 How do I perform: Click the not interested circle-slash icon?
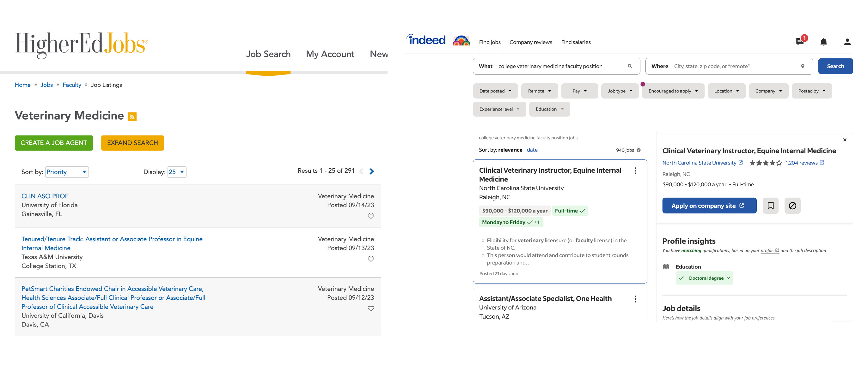(x=792, y=206)
